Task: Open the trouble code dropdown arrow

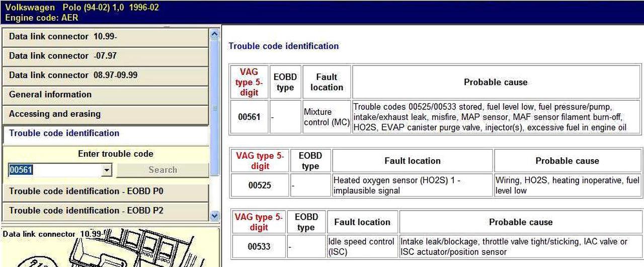Action: tap(107, 170)
